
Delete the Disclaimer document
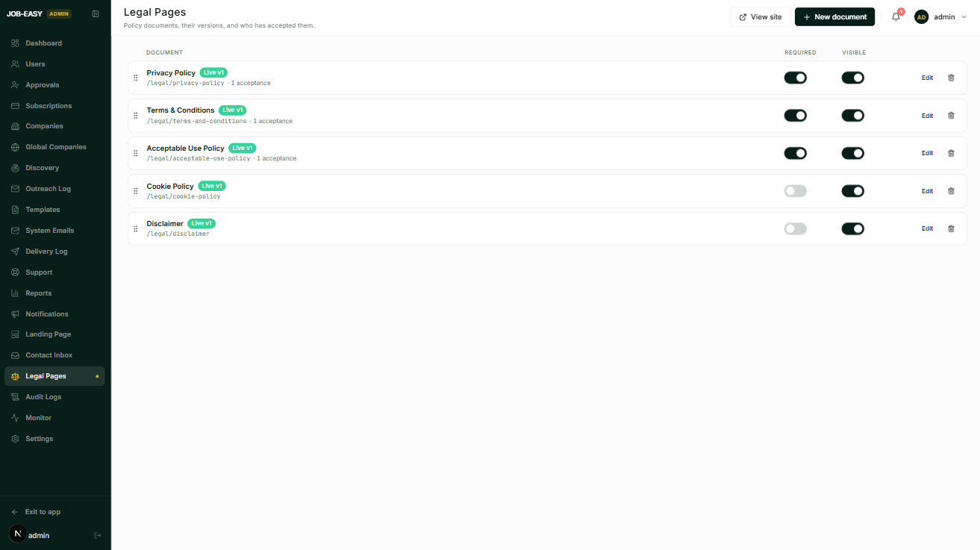951,228
